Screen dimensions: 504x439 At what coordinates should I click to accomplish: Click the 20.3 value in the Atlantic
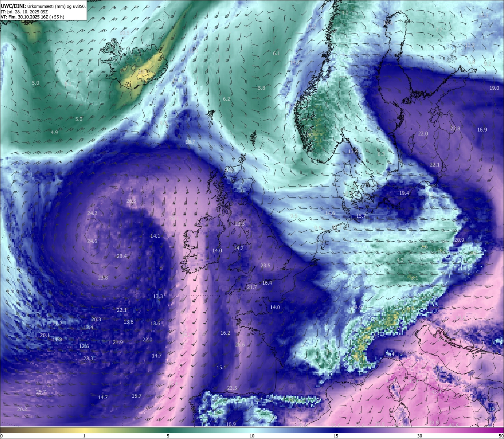coord(96,320)
